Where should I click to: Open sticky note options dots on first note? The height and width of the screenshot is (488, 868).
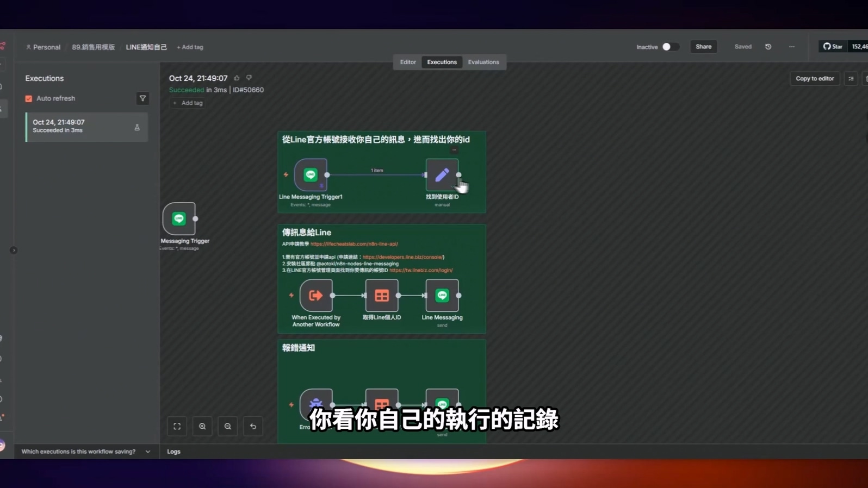tap(454, 150)
